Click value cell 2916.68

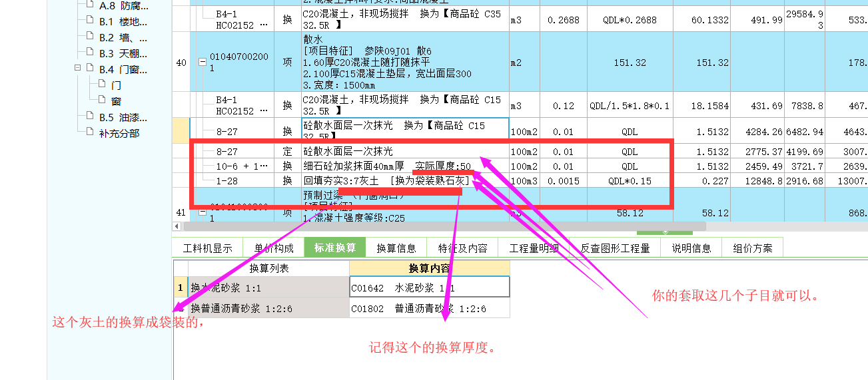[x=805, y=180]
